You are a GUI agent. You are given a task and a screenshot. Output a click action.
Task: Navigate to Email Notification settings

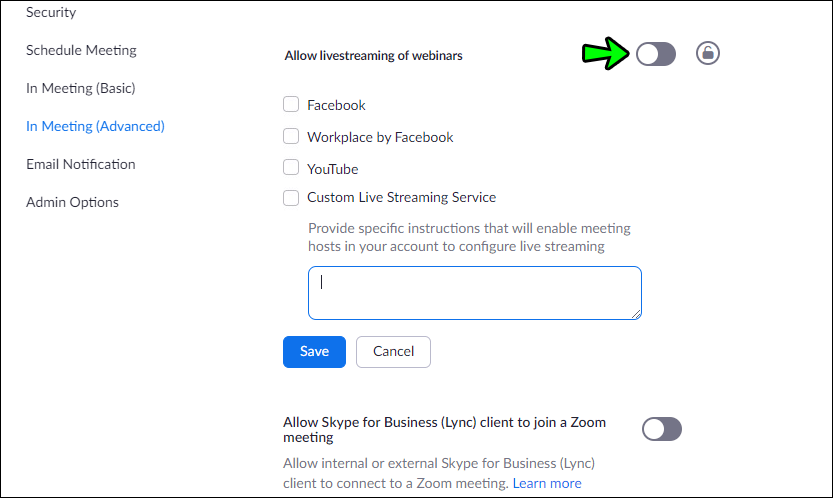(x=80, y=164)
